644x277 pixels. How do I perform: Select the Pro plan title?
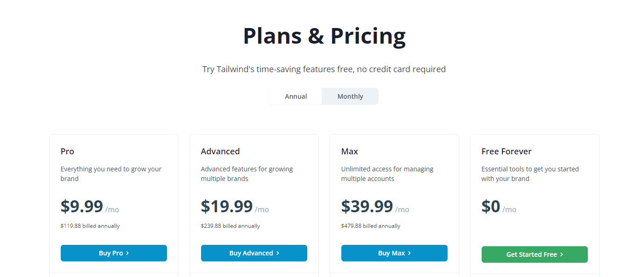[x=67, y=151]
